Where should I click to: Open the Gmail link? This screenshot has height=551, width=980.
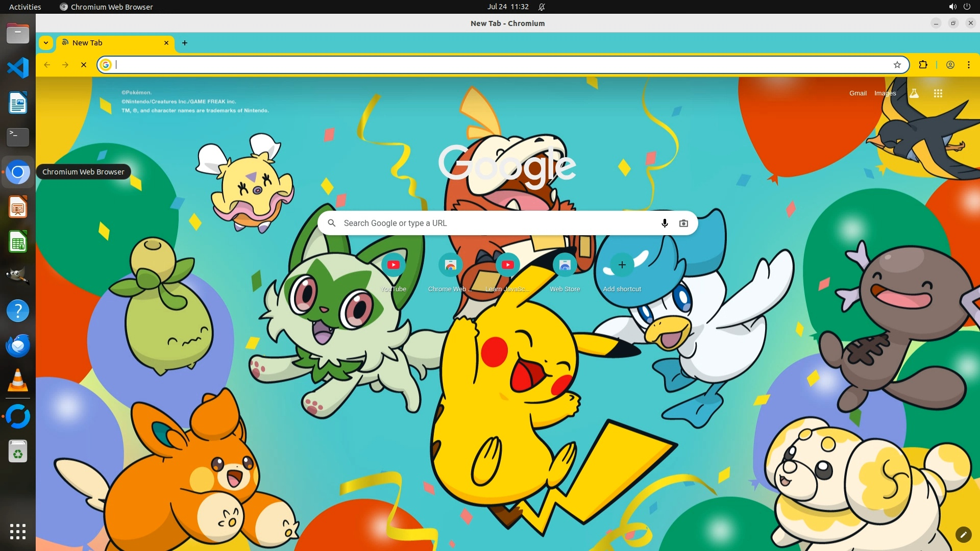pos(857,93)
